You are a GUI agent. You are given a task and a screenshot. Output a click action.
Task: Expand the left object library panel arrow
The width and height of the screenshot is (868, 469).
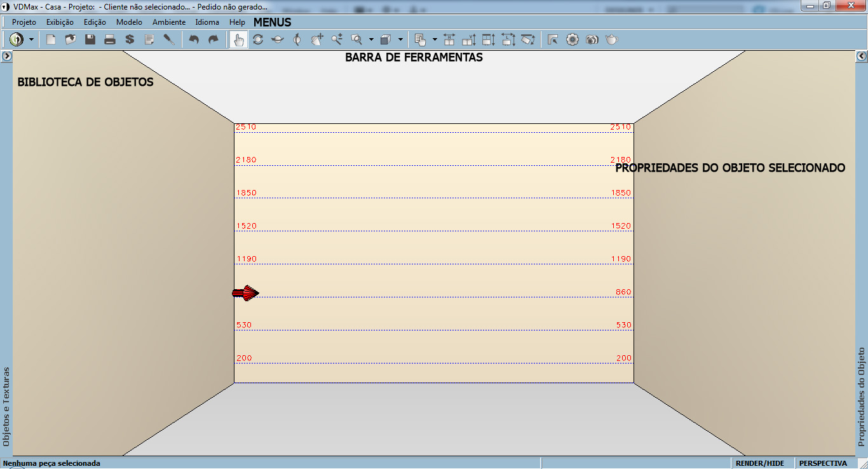(x=6, y=57)
